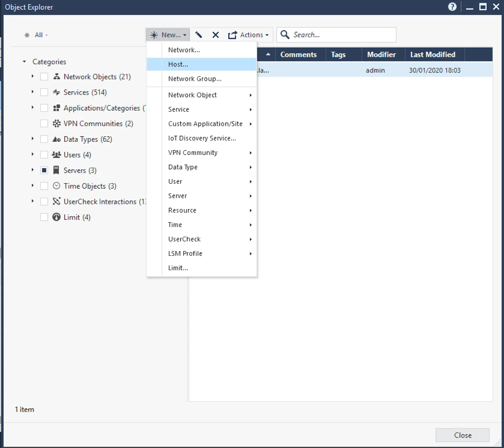Enable the Services (514) checkbox
The image size is (504, 448).
coord(44,92)
